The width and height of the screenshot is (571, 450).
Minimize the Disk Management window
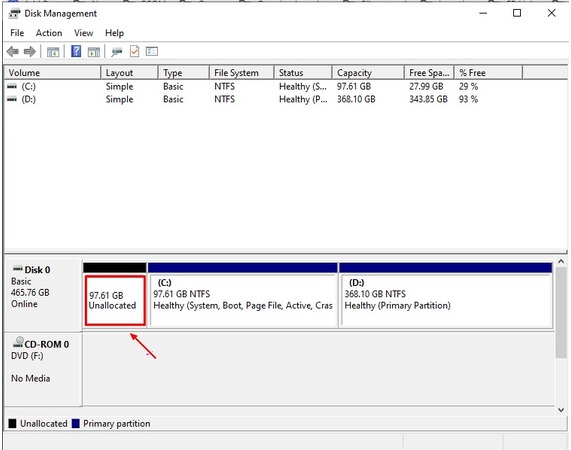click(x=483, y=13)
